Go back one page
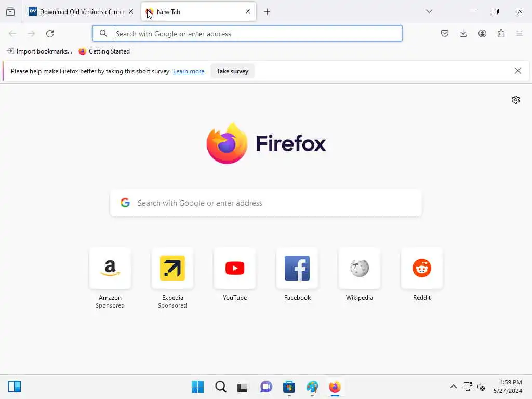The height and width of the screenshot is (399, 532). coord(12,34)
